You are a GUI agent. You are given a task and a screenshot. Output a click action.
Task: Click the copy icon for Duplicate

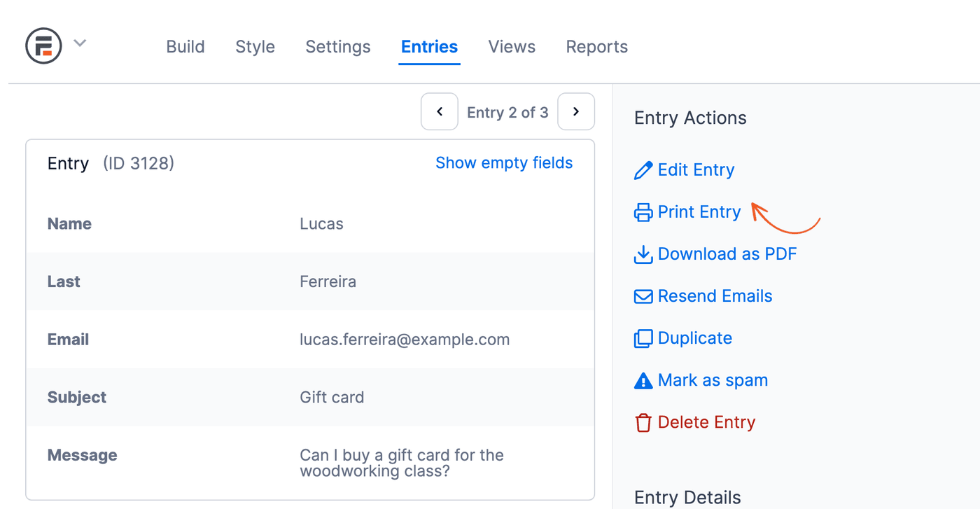[x=643, y=338]
